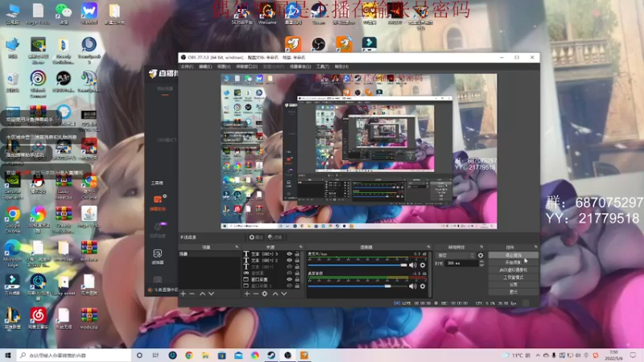Open scene transition properties gear icon

[x=481, y=255]
